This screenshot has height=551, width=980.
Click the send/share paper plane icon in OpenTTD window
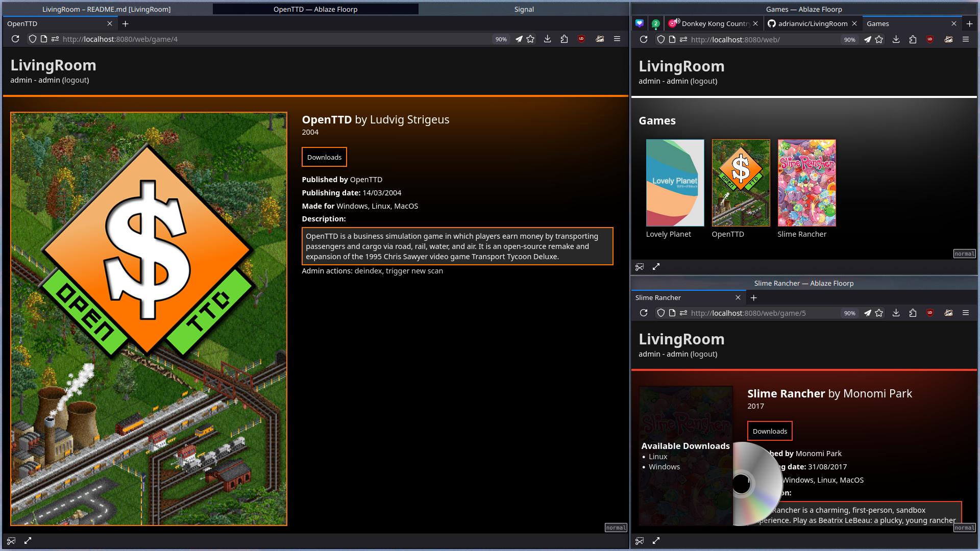point(519,39)
